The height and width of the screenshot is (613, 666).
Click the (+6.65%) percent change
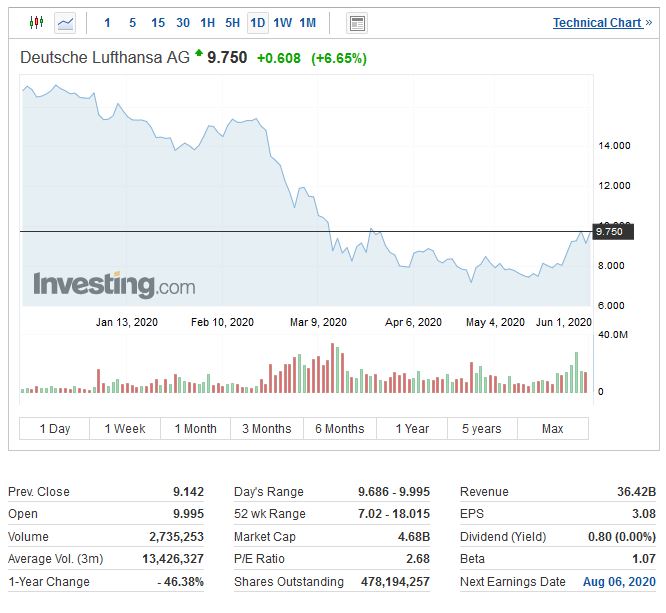pyautogui.click(x=339, y=58)
